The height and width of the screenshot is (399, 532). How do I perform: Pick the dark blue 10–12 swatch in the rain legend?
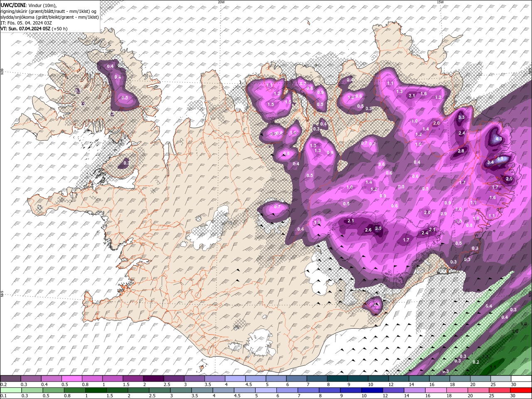pos(373,390)
